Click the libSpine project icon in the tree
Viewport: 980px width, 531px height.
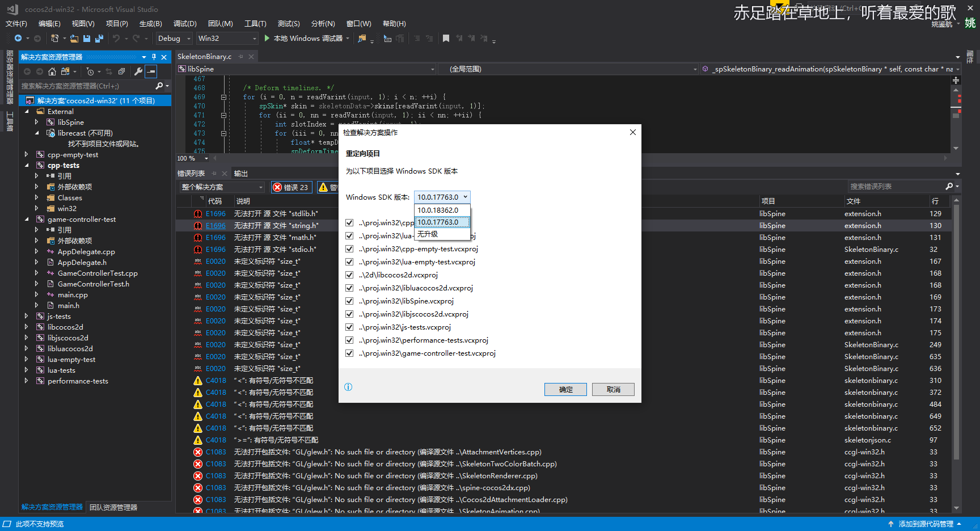coord(50,123)
